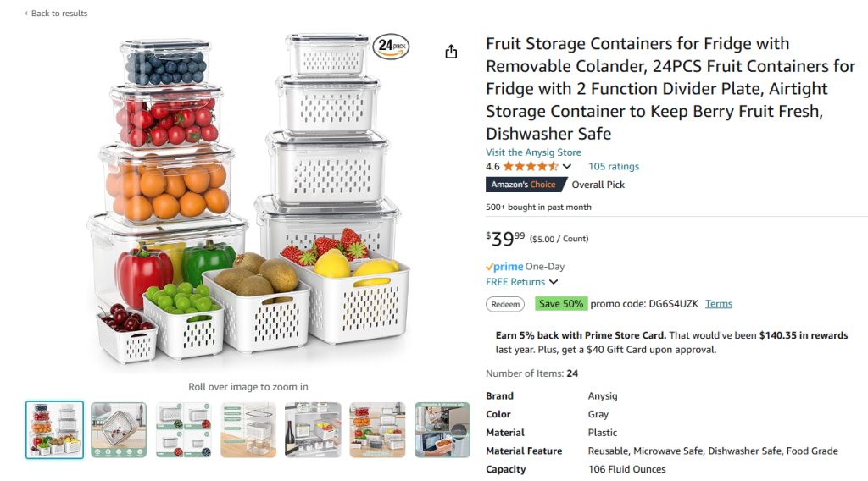Redeem the 50% promo code
868x481 pixels.
(x=505, y=304)
